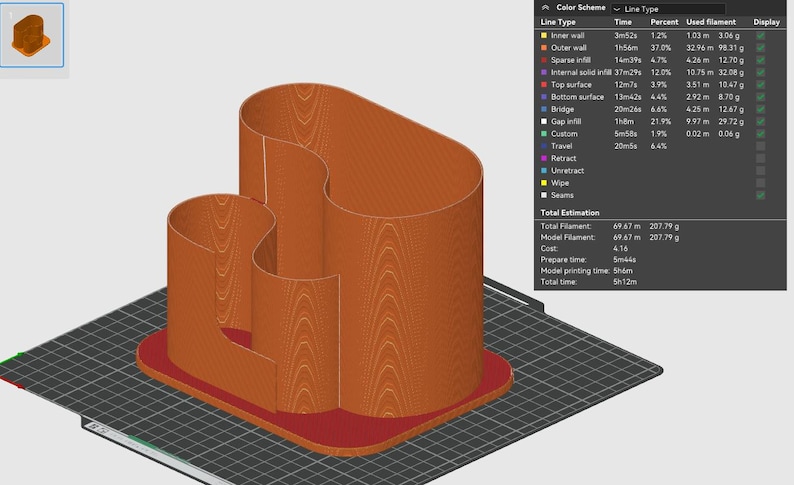Toggle Internal solid infill display checkbox
The height and width of the screenshot is (485, 794).
coord(760,72)
